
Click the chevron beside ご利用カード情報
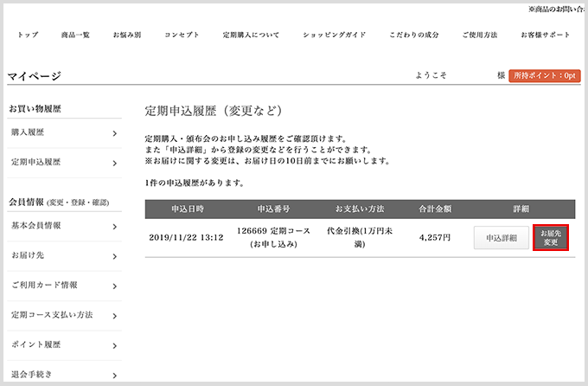pos(115,286)
